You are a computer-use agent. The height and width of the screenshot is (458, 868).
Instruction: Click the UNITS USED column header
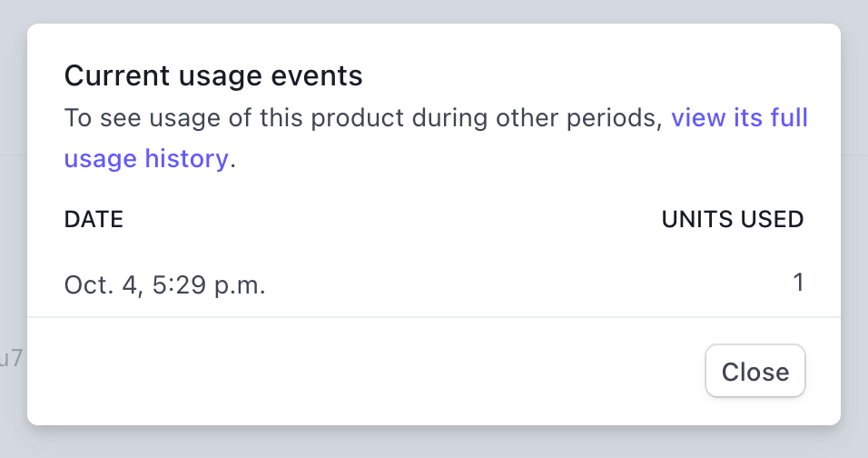pyautogui.click(x=732, y=219)
